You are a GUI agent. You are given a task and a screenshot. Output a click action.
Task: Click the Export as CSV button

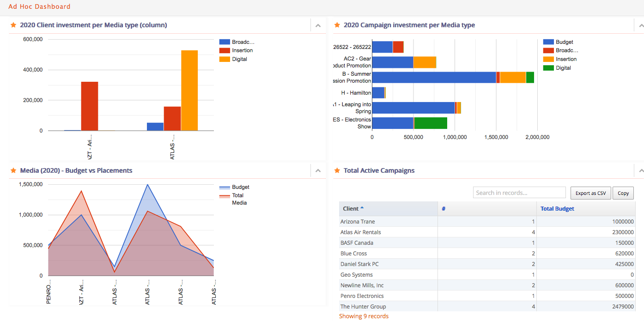[x=590, y=193]
